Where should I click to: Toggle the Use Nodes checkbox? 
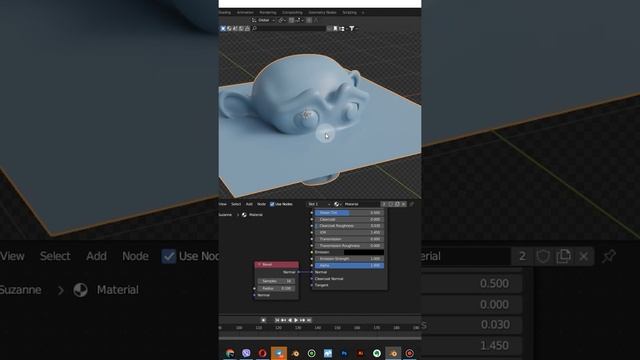[272, 204]
